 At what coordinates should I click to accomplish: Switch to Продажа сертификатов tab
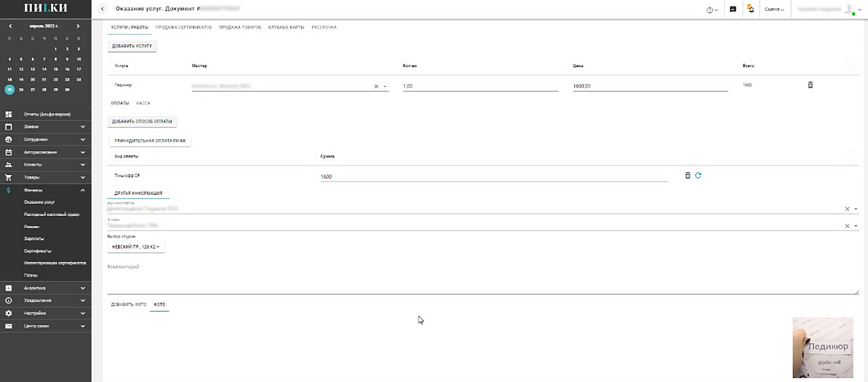183,27
